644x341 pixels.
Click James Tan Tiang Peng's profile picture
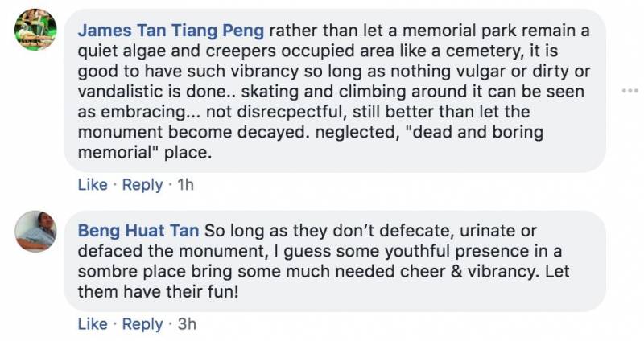click(35, 29)
